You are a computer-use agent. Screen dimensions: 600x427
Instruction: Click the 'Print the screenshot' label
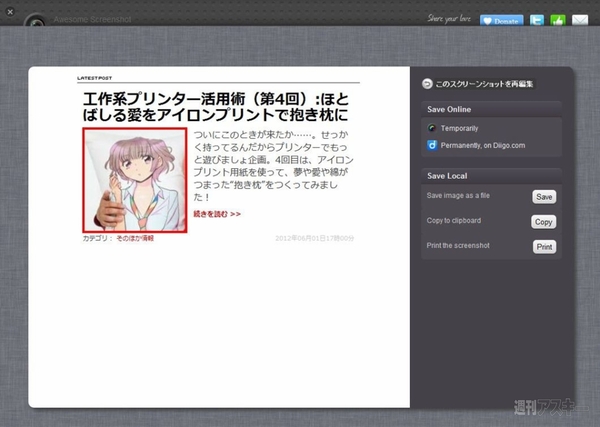(x=458, y=246)
